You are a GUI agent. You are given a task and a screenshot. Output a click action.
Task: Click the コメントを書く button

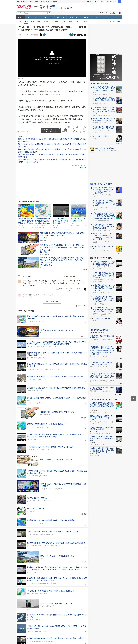pos(69,276)
